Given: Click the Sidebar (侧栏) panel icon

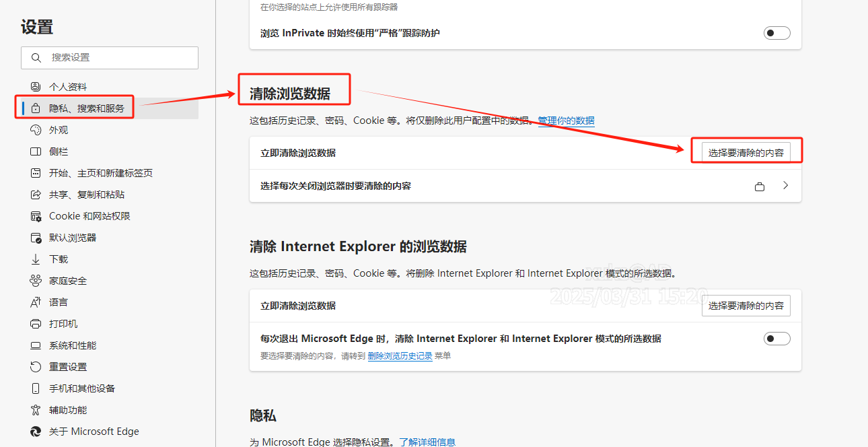Looking at the screenshot, I should [x=36, y=151].
